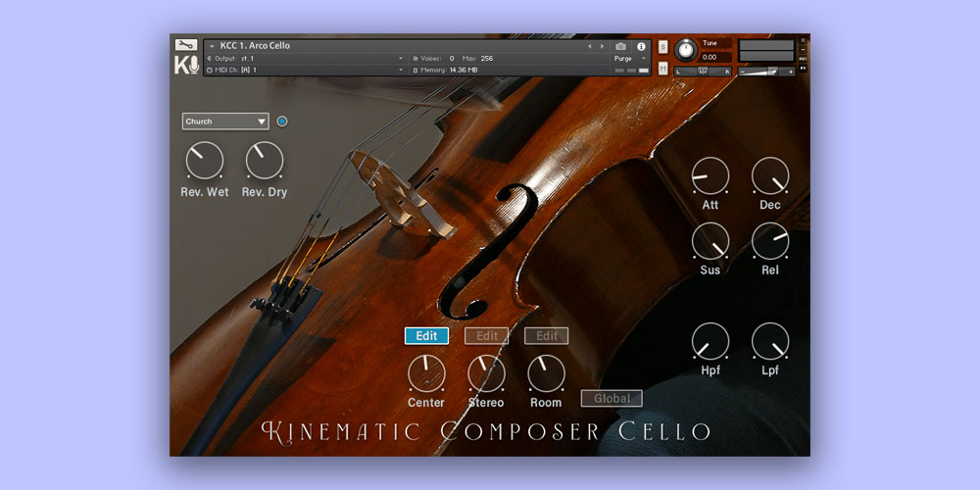Open the Purge dropdown menu
Viewport: 980px width, 490px height.
pos(630,59)
